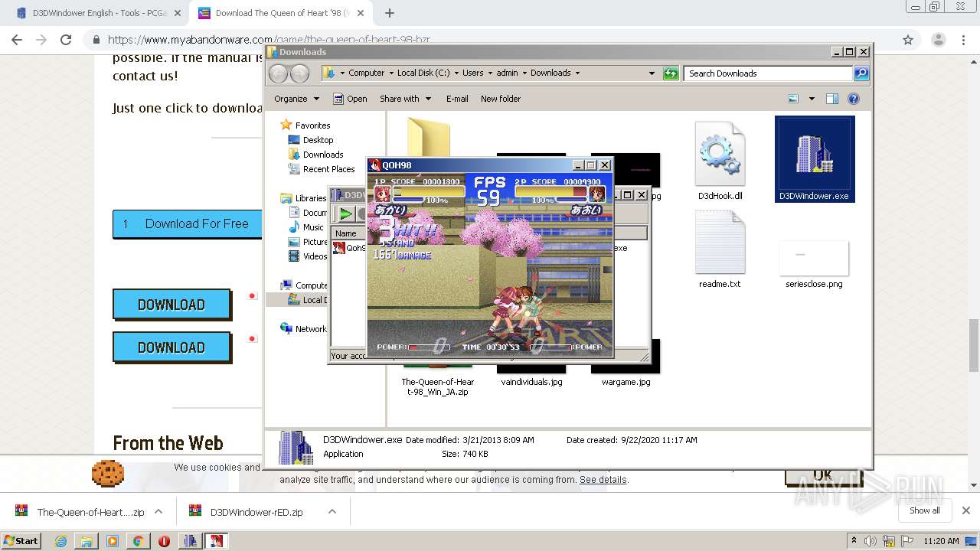The width and height of the screenshot is (980, 551).
Task: Click the browser address bar
Action: click(490, 40)
